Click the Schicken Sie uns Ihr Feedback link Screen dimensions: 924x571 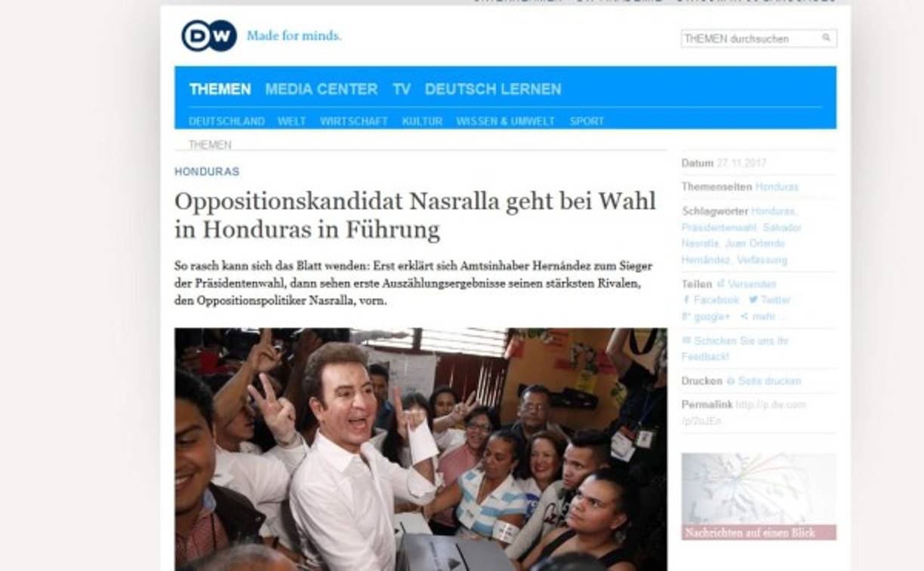(735, 348)
